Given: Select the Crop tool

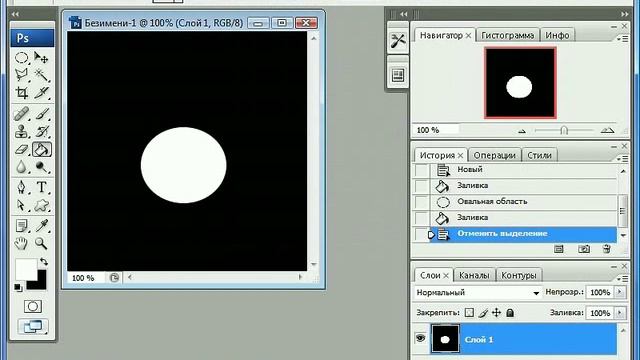Looking at the screenshot, I should coord(22,93).
